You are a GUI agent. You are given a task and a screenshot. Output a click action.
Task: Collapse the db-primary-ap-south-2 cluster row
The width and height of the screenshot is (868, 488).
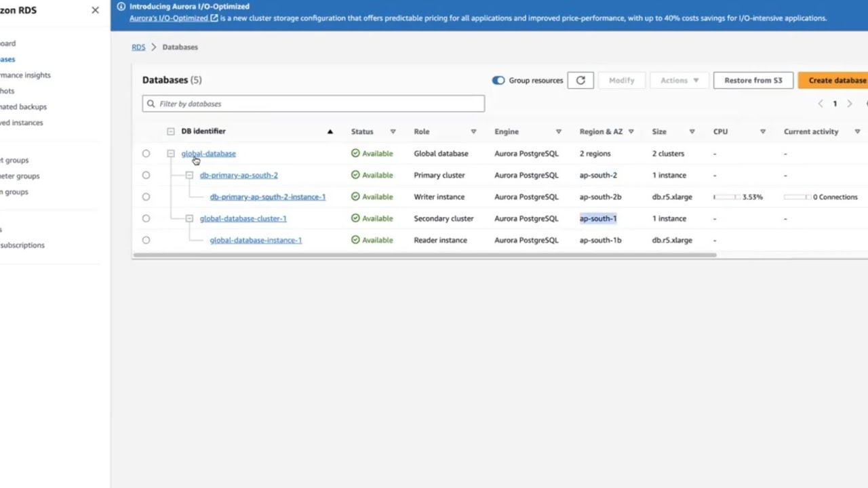[189, 175]
